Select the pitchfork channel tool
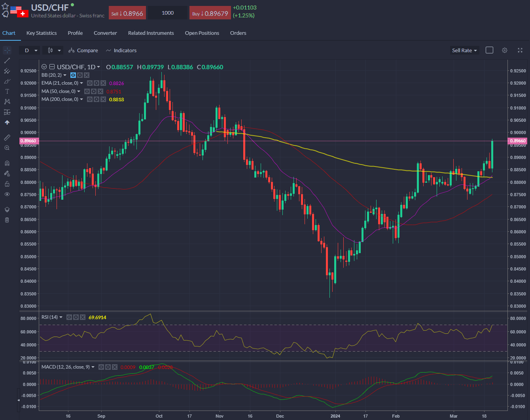 [x=7, y=71]
